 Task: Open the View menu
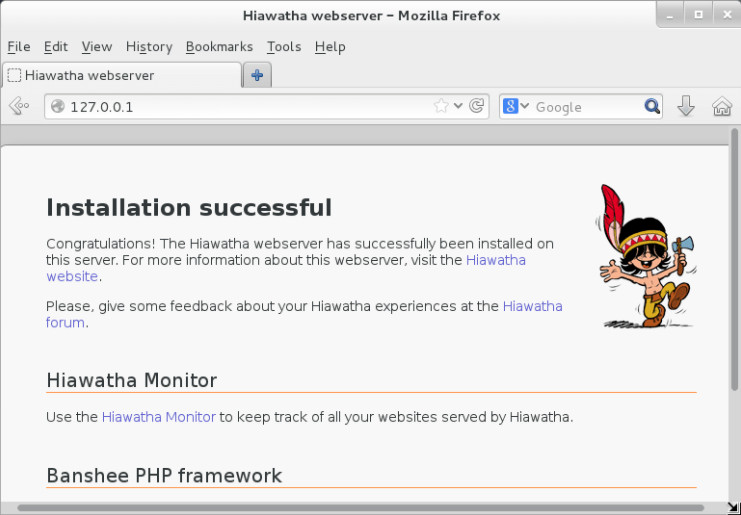[96, 47]
